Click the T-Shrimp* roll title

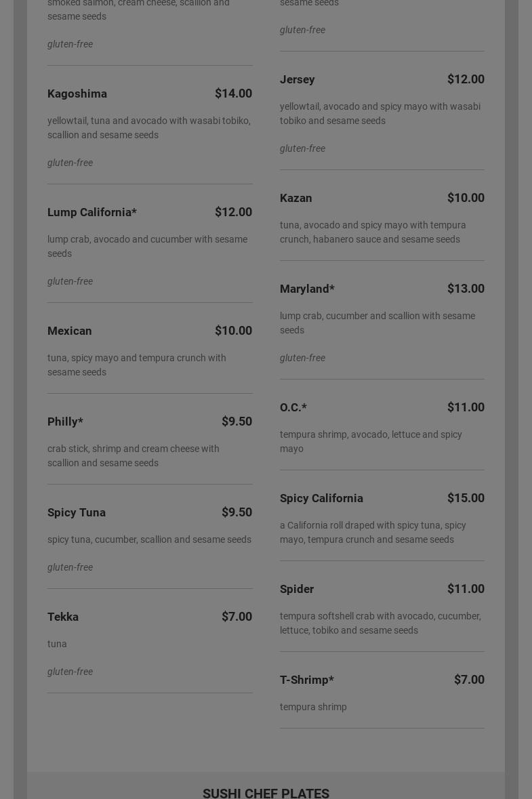click(307, 680)
